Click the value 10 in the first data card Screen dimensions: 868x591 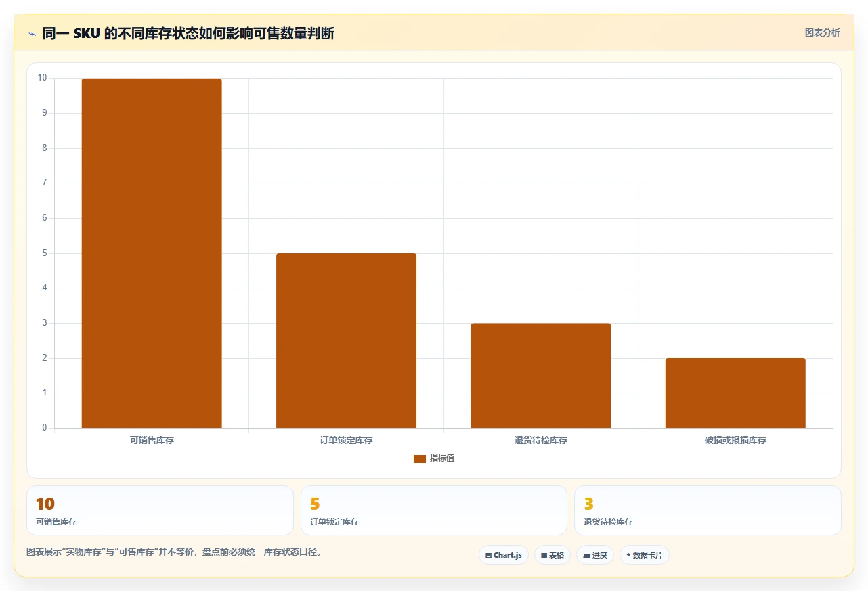pos(45,504)
